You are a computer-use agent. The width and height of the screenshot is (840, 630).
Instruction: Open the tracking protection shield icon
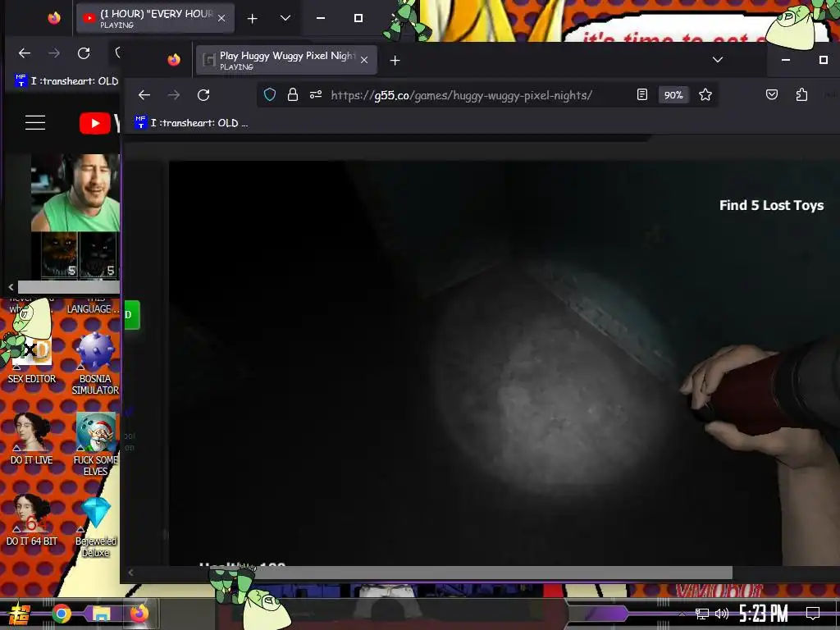pos(270,95)
